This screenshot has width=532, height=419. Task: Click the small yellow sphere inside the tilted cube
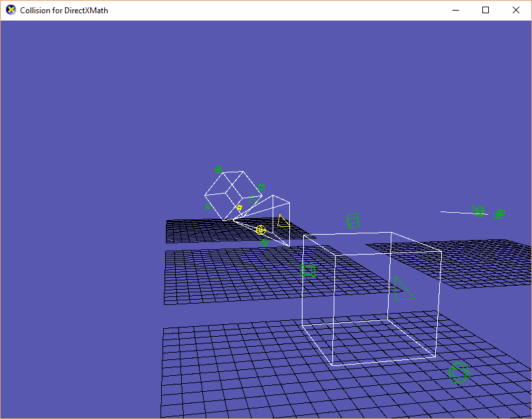coord(239,207)
